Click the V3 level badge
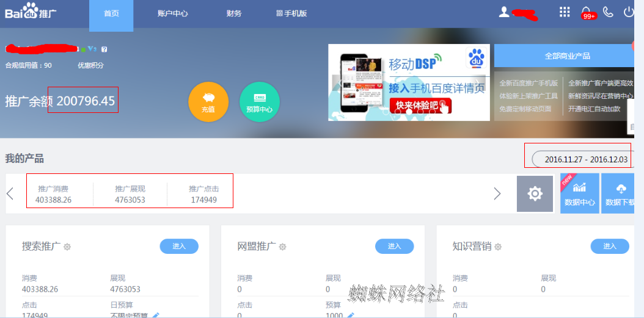This screenshot has width=644, height=318. click(92, 49)
